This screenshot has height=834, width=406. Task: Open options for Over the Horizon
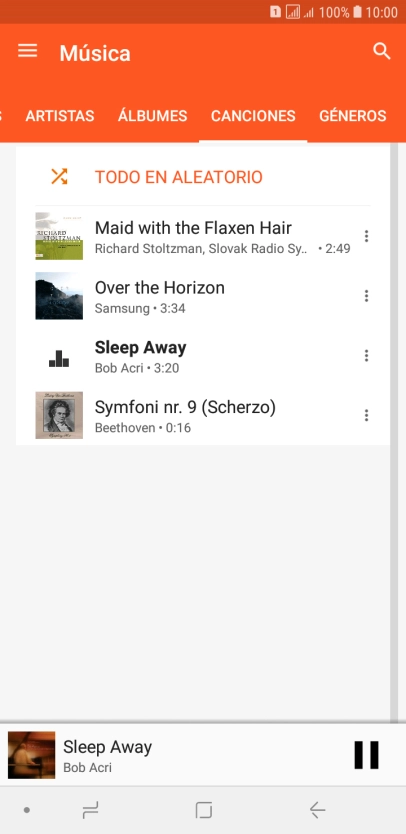point(366,296)
